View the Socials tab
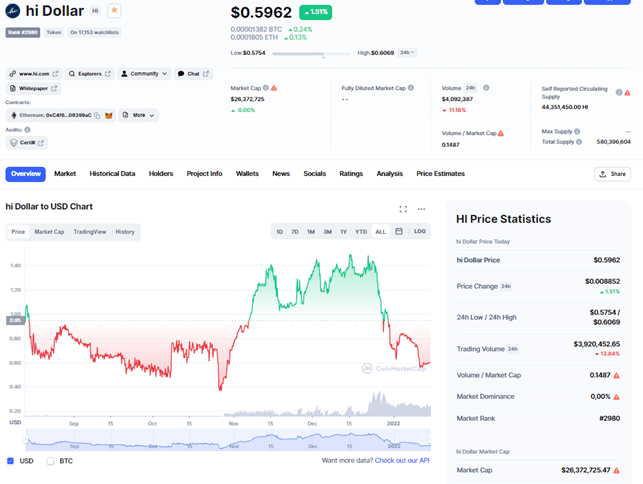 pyautogui.click(x=315, y=174)
